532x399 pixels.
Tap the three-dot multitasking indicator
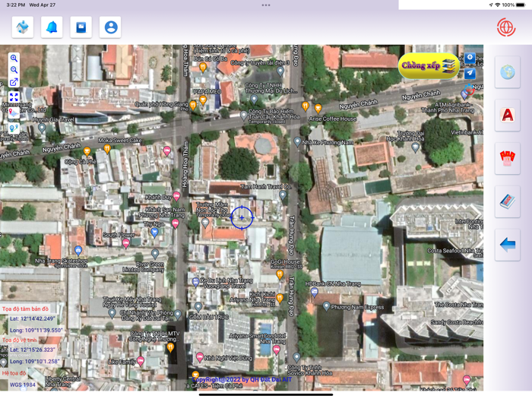[x=266, y=5]
